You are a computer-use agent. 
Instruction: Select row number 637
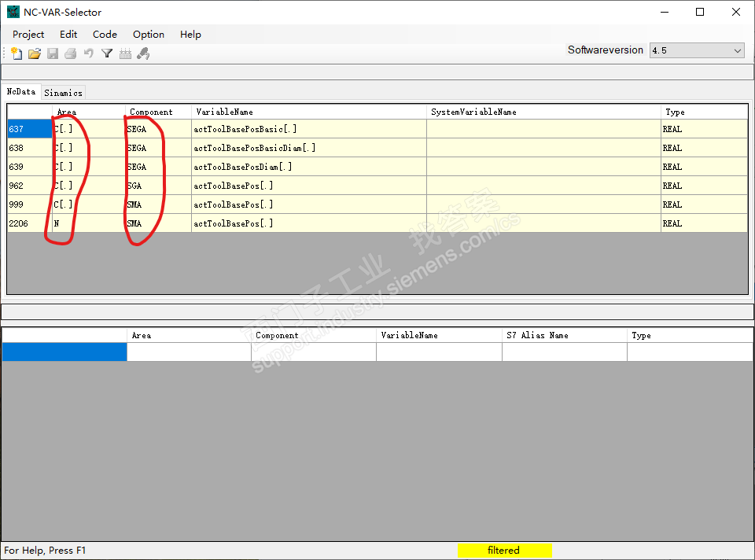tap(30, 129)
